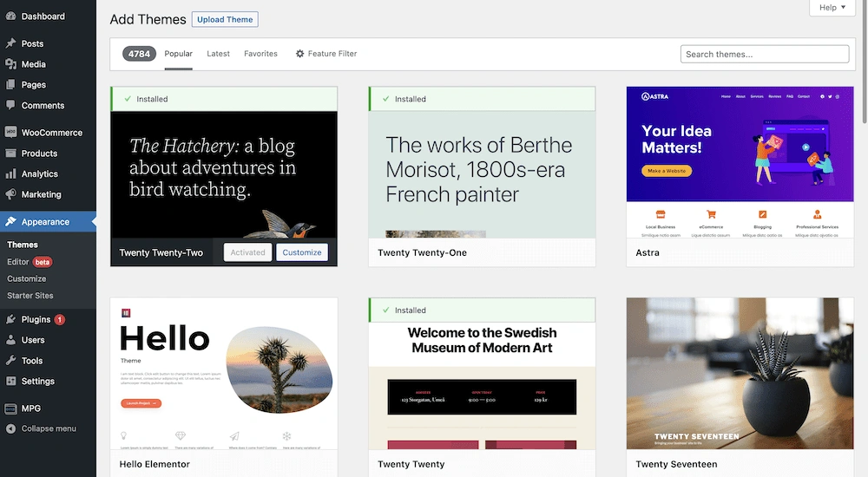Switch to the Latest themes tab
The image size is (868, 477).
[x=218, y=54]
